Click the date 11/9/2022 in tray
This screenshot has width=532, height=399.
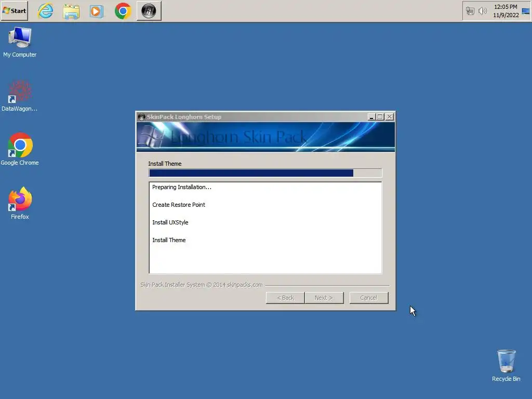click(506, 15)
